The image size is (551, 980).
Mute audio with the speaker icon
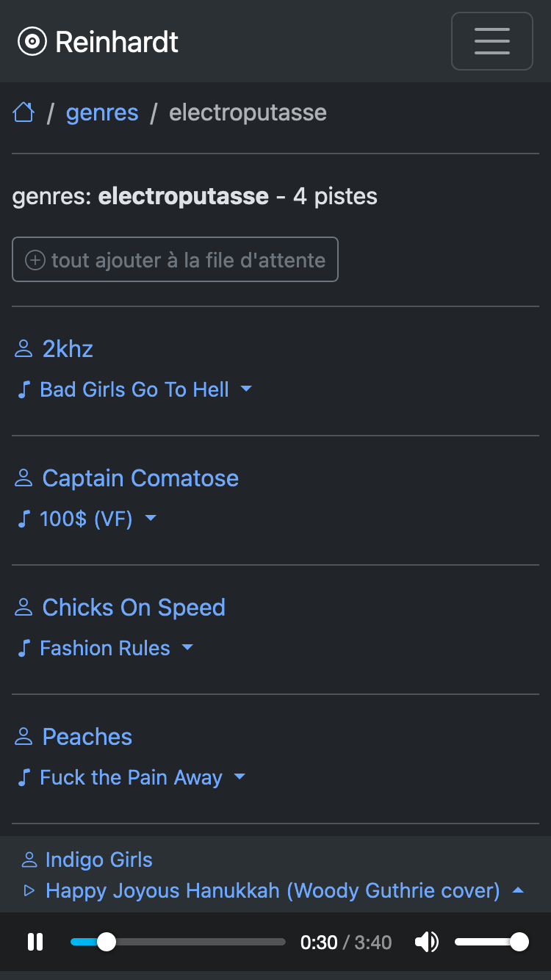tap(426, 942)
